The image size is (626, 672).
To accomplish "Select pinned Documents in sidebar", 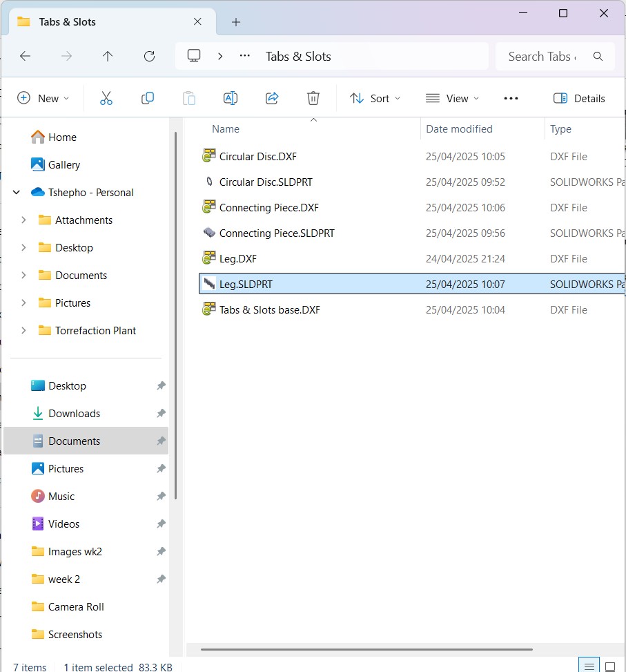I will point(86,441).
